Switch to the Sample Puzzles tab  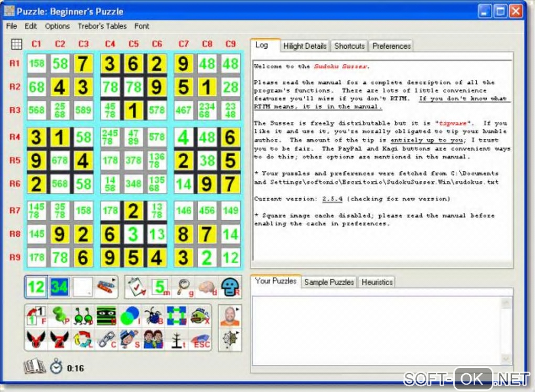[x=329, y=282]
